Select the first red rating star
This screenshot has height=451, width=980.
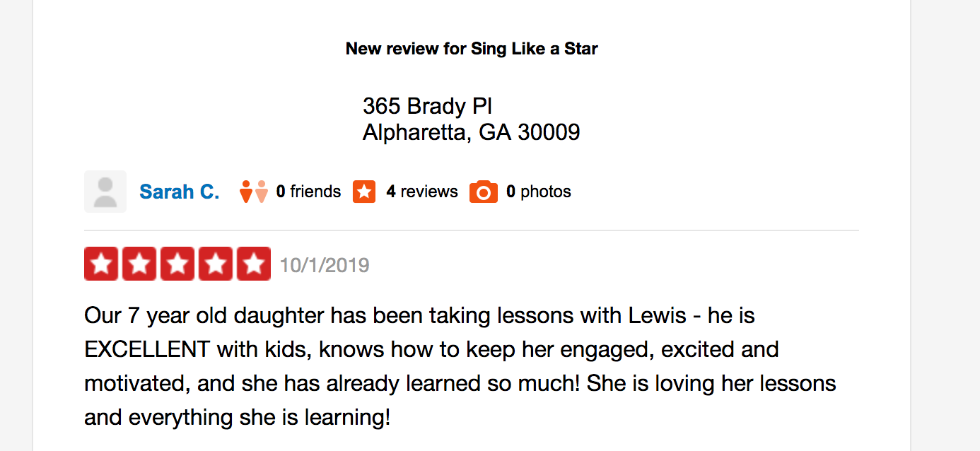tap(102, 264)
